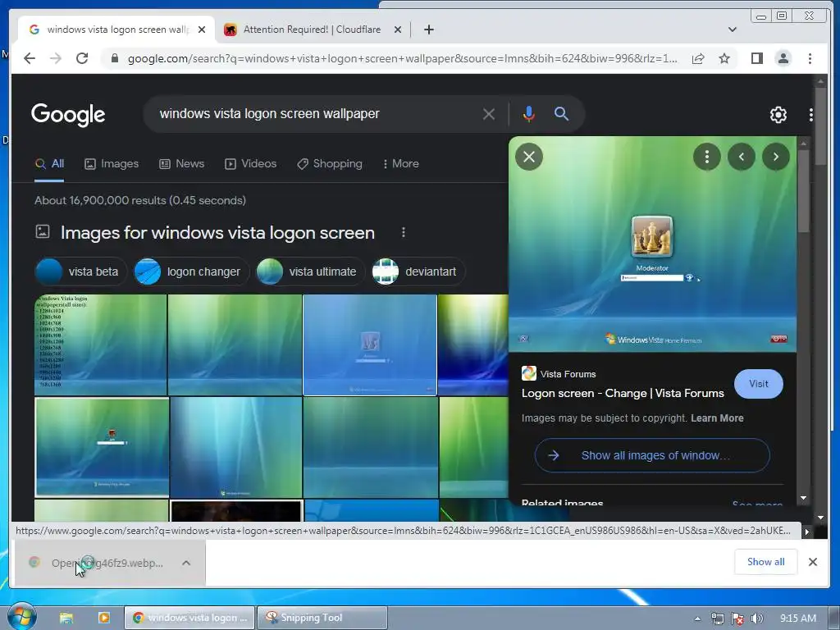The width and height of the screenshot is (840, 630).
Task: Click the page vertical scrollbar thumb
Action: pyautogui.click(x=820, y=126)
